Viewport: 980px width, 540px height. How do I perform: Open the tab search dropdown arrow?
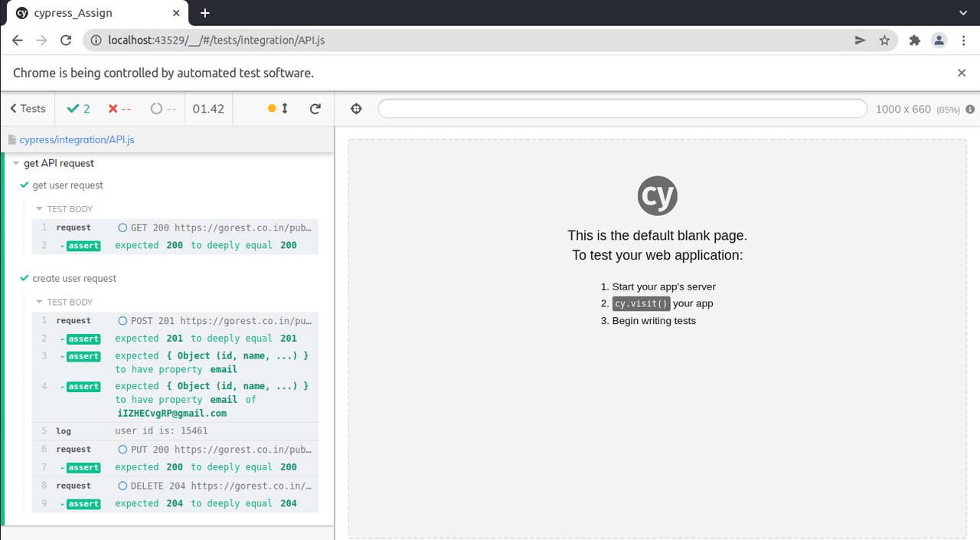[963, 13]
